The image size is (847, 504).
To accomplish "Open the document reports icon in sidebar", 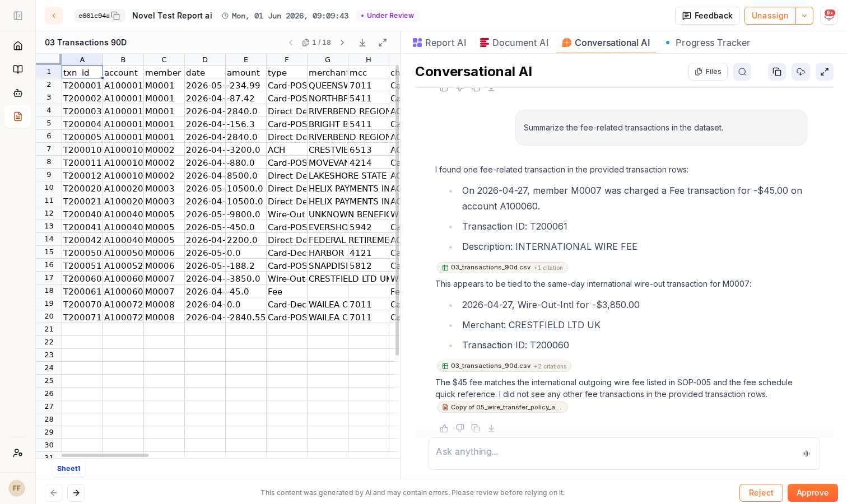I will 18,116.
